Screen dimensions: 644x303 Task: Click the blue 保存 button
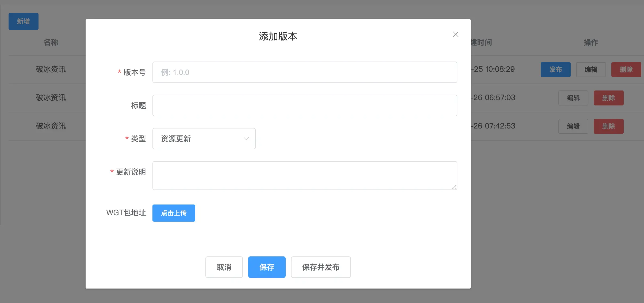pyautogui.click(x=267, y=267)
